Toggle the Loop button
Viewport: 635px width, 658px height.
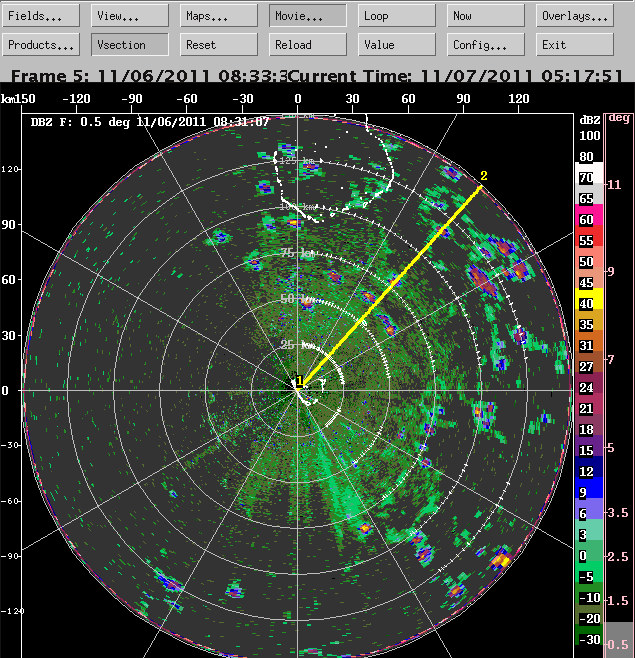pyautogui.click(x=397, y=16)
